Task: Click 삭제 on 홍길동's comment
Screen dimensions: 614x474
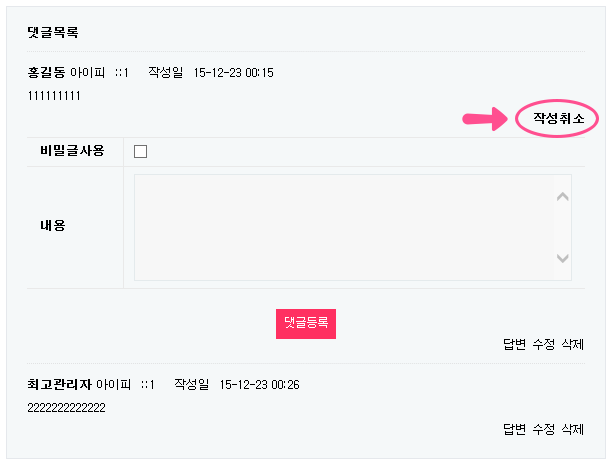Action: [x=572, y=345]
